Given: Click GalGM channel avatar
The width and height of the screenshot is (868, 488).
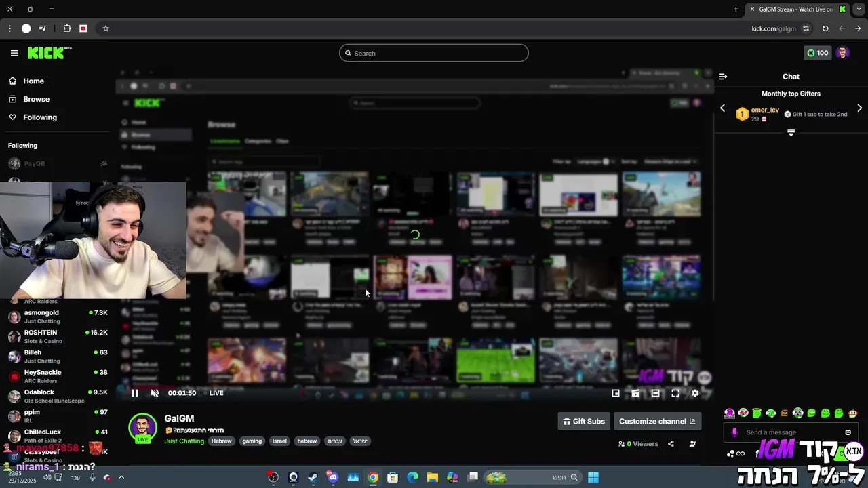Looking at the screenshot, I should [142, 428].
